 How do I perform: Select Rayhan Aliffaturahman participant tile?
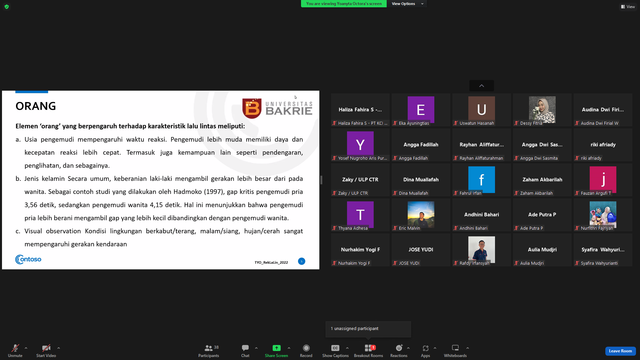481,145
